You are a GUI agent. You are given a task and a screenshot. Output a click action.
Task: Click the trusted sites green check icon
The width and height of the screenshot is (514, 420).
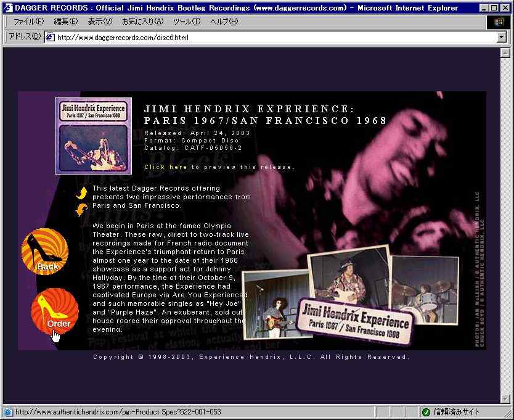pyautogui.click(x=426, y=412)
